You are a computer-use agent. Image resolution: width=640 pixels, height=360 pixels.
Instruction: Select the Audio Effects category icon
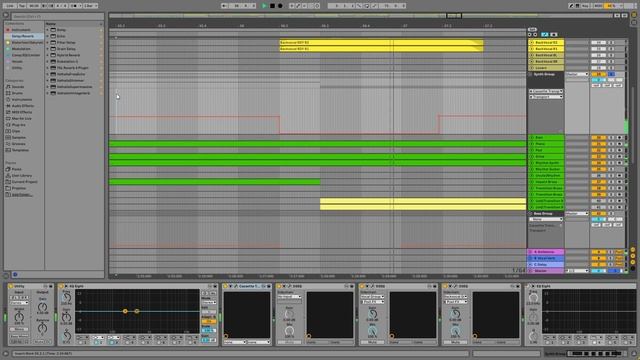point(8,106)
